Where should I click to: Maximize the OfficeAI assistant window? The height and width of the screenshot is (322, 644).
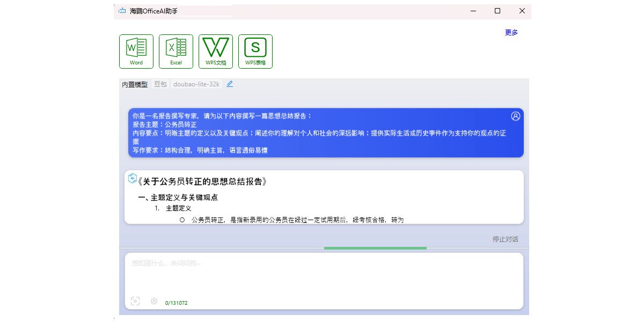[x=497, y=11]
